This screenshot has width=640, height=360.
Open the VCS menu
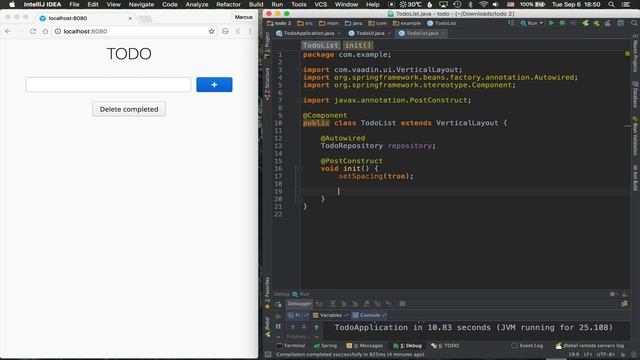point(320,4)
